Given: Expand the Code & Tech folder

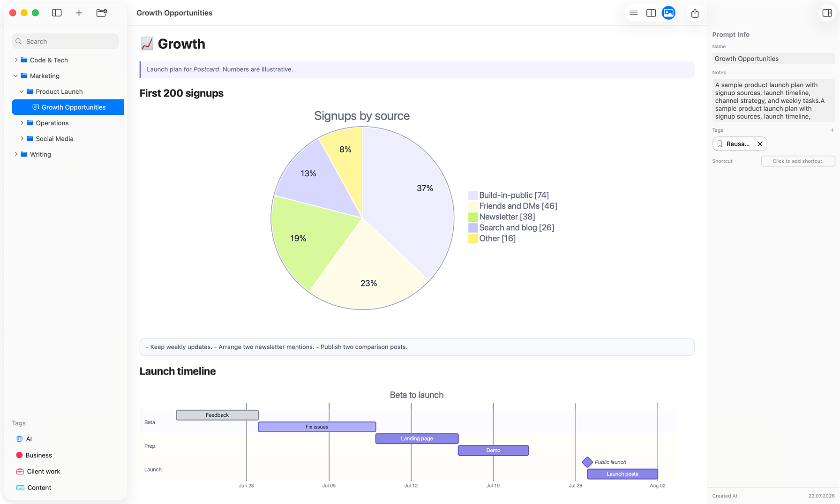Looking at the screenshot, I should tap(16, 60).
